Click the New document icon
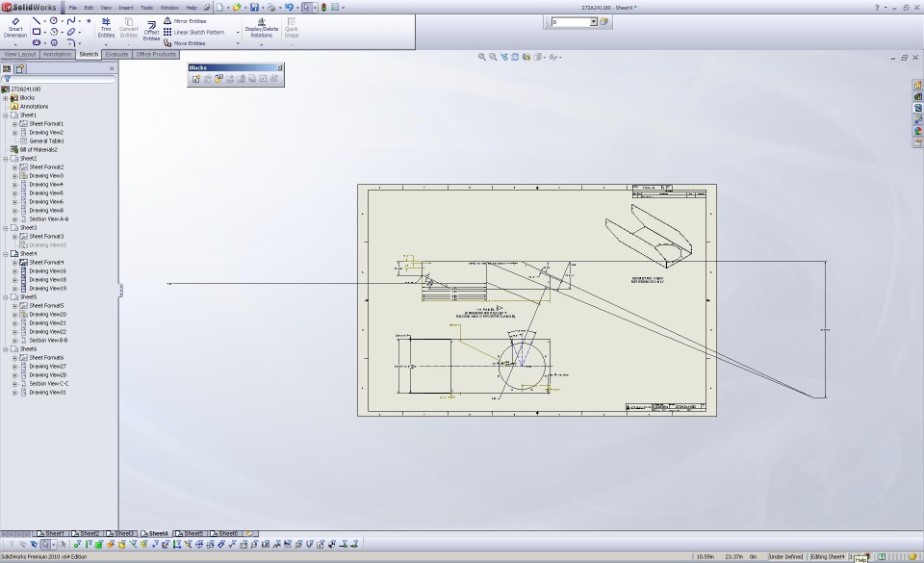Screen dimensions: 924x563 tap(219, 8)
